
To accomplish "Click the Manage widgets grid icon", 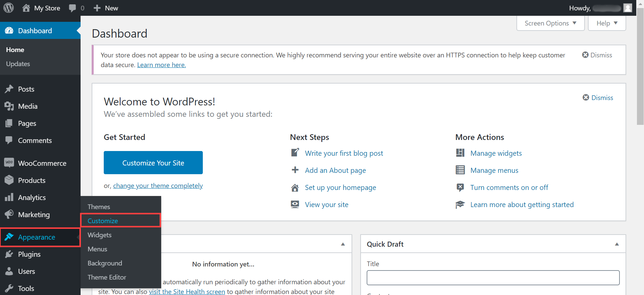I will pyautogui.click(x=460, y=153).
